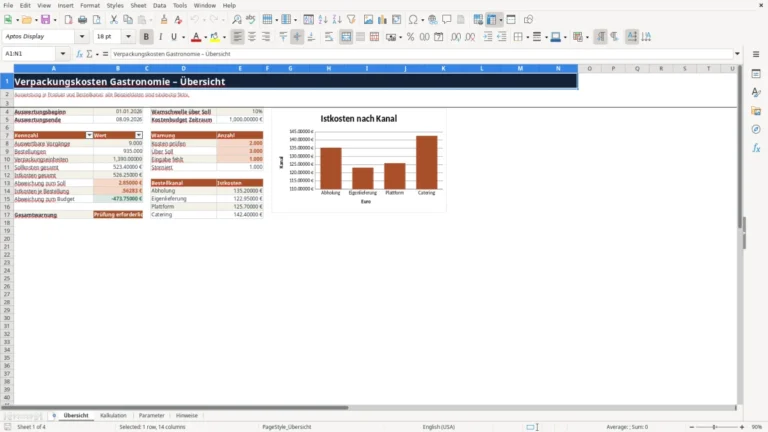768x432 pixels.
Task: Open the Sheet menu
Action: [138, 5]
